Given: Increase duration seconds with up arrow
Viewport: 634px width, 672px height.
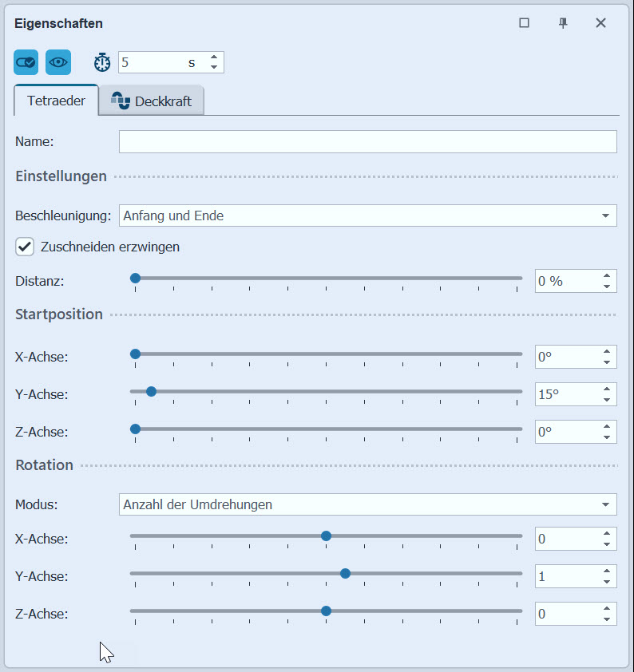Looking at the screenshot, I should 214,57.
